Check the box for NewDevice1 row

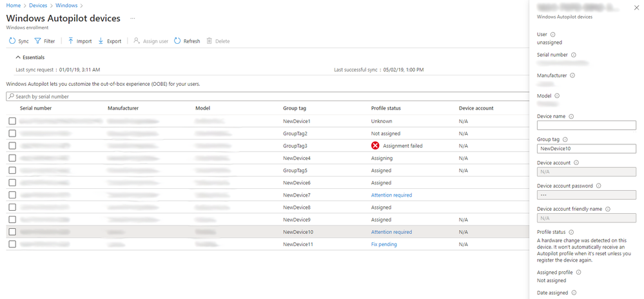12,121
